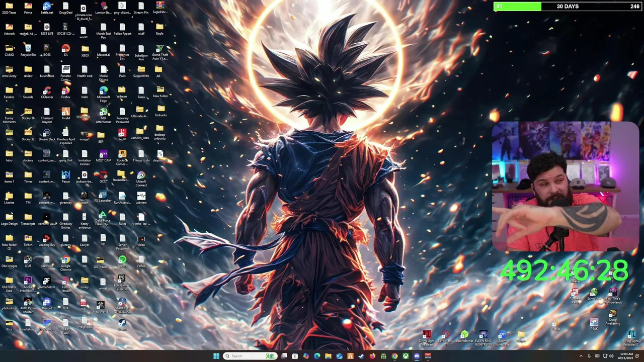The width and height of the screenshot is (644, 362).
Task: Select the XBOX folder
Action: coord(85,51)
